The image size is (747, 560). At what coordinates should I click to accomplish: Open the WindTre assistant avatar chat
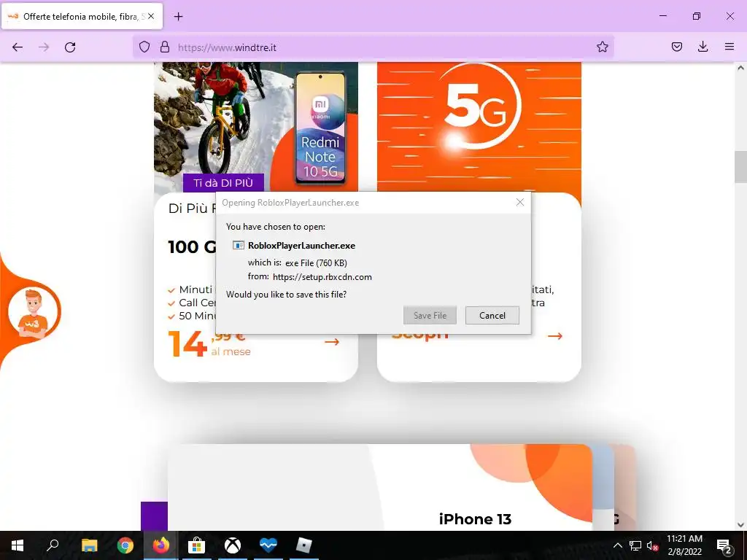32,313
